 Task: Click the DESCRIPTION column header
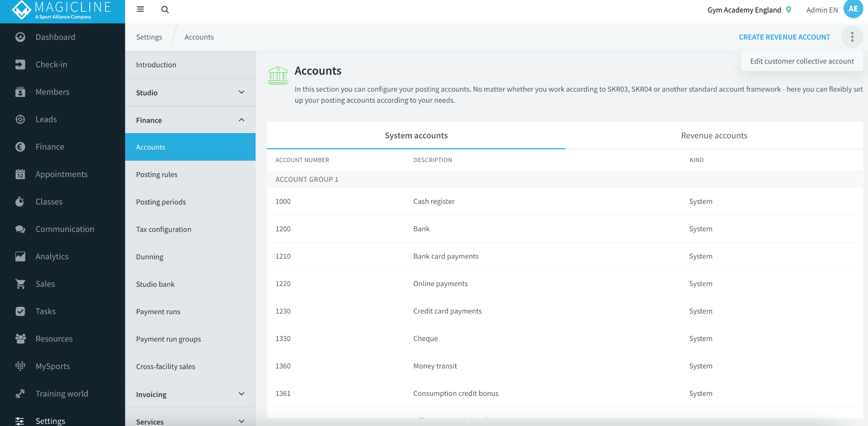tap(433, 160)
